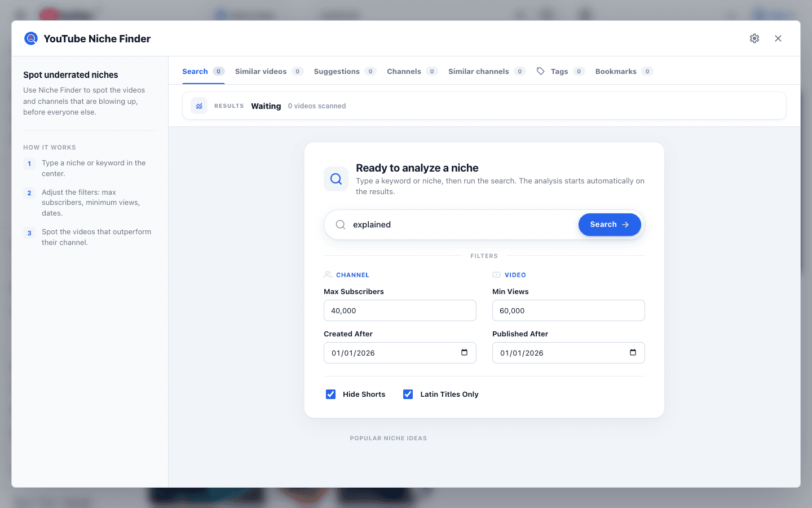Edit the Max Subscribers field
Viewport: 812px width, 508px height.
tap(400, 310)
